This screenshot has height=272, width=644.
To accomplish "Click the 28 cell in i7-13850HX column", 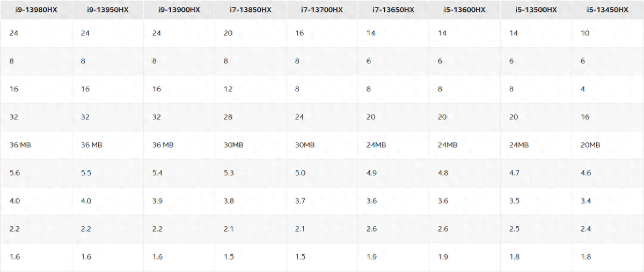I will point(228,117).
